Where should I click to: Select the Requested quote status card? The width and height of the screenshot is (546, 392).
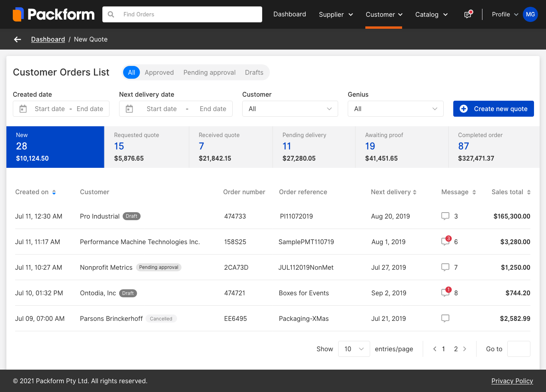(x=147, y=147)
